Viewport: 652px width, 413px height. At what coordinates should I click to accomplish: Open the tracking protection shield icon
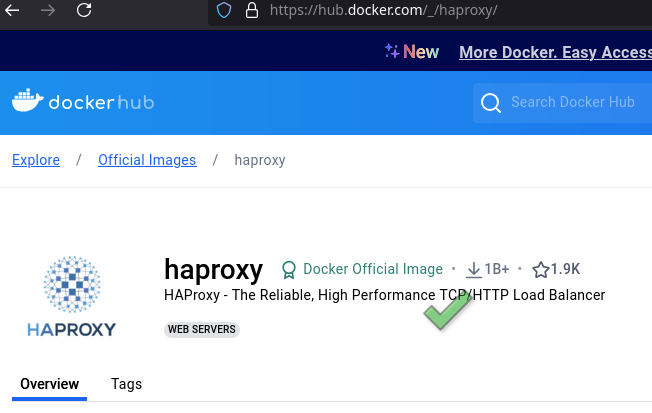point(224,10)
